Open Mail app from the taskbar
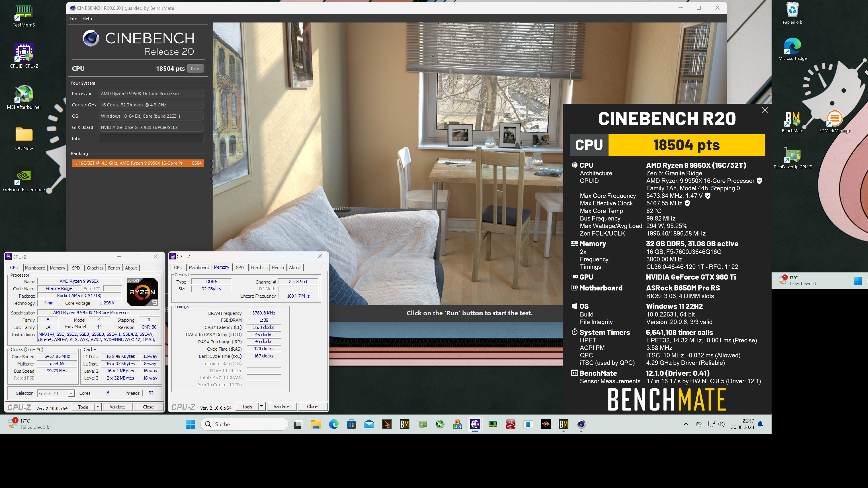The width and height of the screenshot is (868, 488). point(369,424)
